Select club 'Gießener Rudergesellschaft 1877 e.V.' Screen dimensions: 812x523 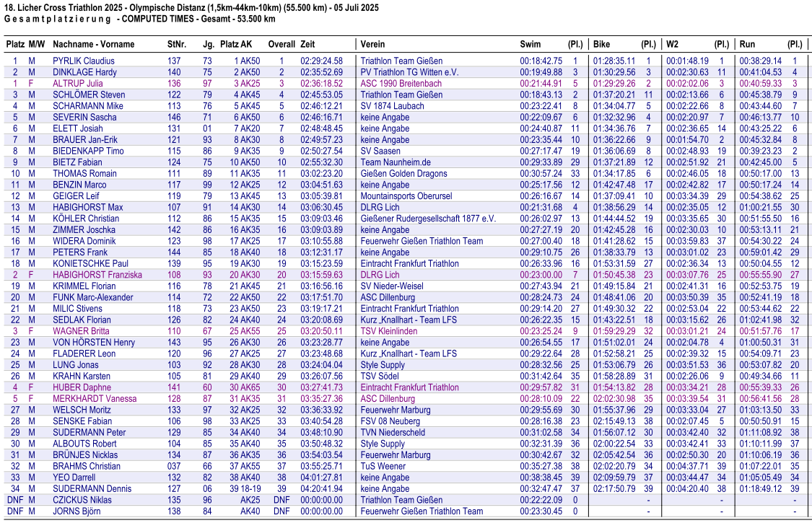pos(428,219)
